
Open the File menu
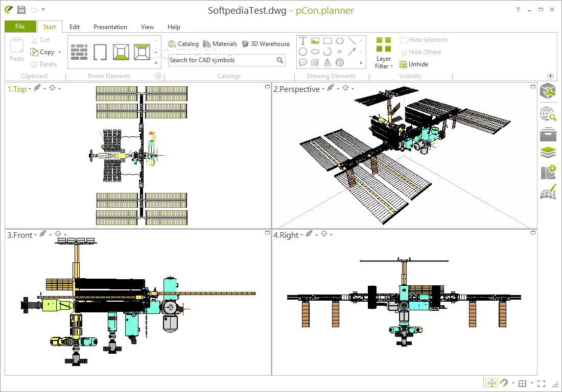pyautogui.click(x=20, y=27)
